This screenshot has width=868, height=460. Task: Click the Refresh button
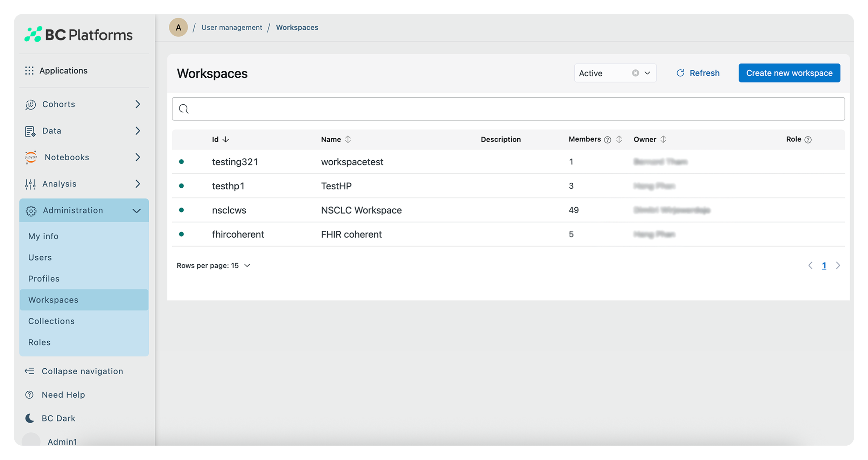coord(698,73)
